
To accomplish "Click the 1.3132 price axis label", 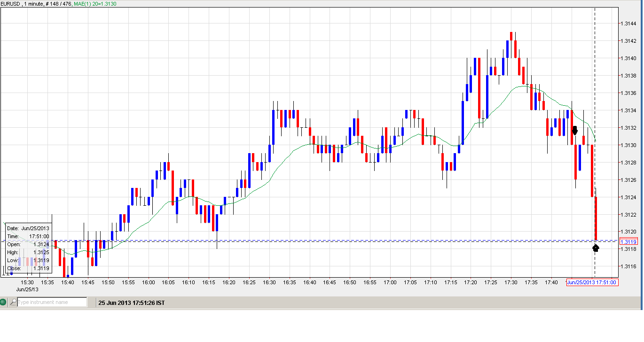I will (x=628, y=128).
